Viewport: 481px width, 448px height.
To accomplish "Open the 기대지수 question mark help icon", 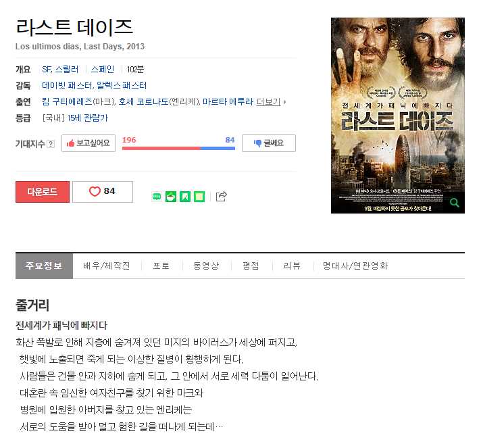I will (51, 144).
